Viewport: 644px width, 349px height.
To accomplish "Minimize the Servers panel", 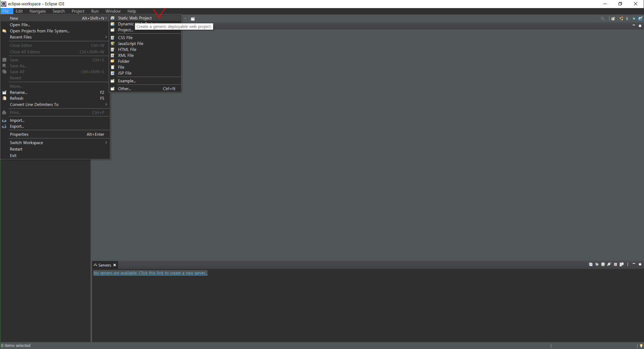I will (634, 263).
